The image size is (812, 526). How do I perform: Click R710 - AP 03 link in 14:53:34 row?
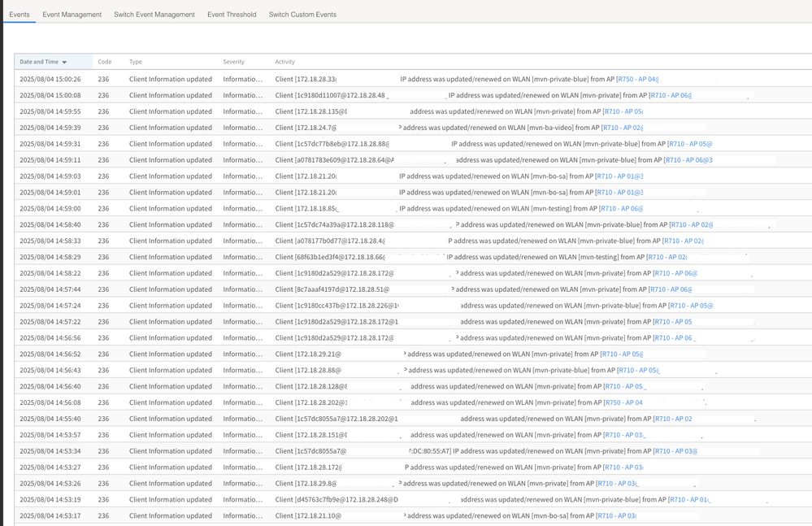tap(675, 451)
